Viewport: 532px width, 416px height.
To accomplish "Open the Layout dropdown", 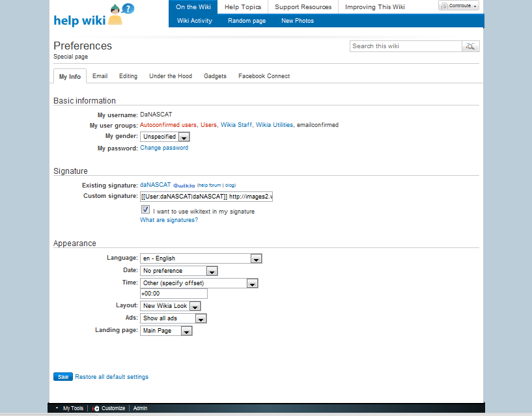I will pyautogui.click(x=171, y=306).
